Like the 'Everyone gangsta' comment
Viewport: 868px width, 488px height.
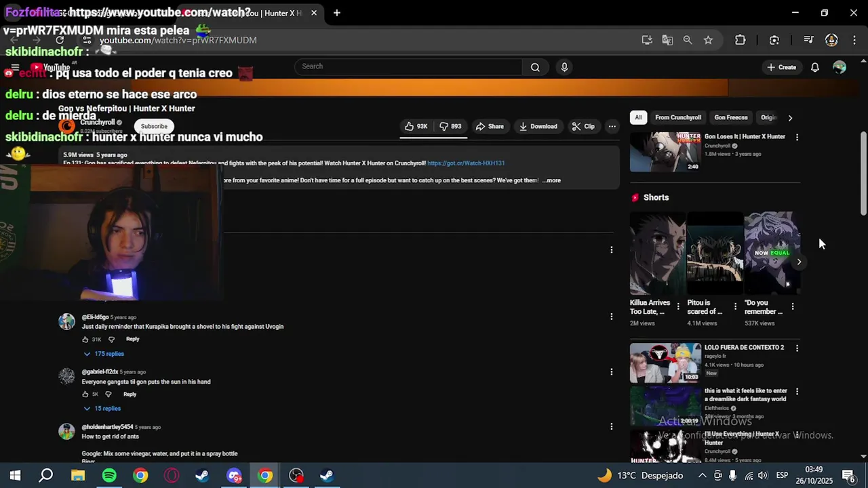click(85, 394)
